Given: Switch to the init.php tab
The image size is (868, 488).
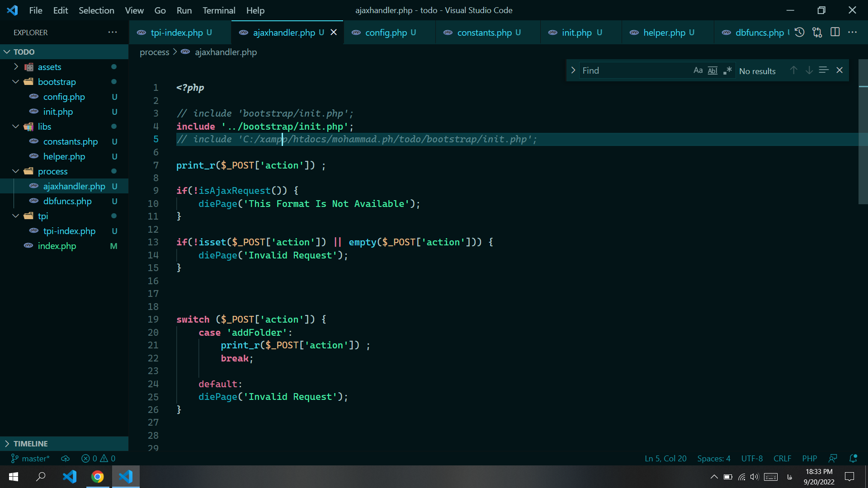Looking at the screenshot, I should [581, 33].
